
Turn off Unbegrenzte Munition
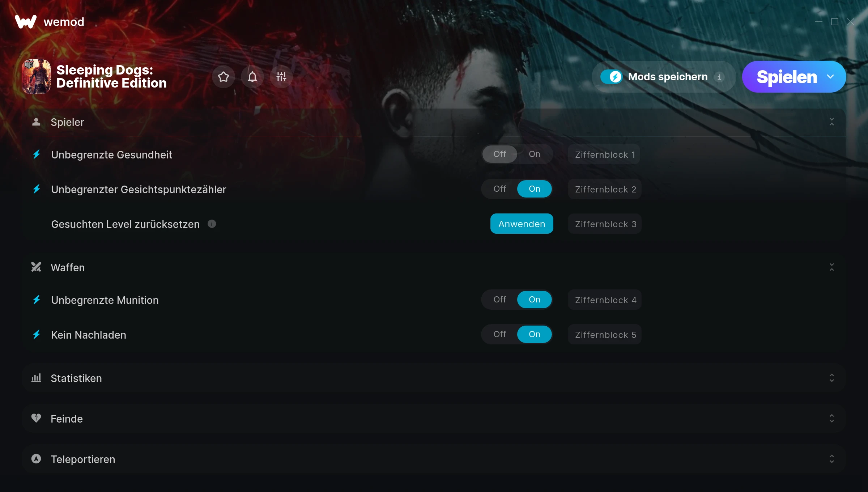500,300
